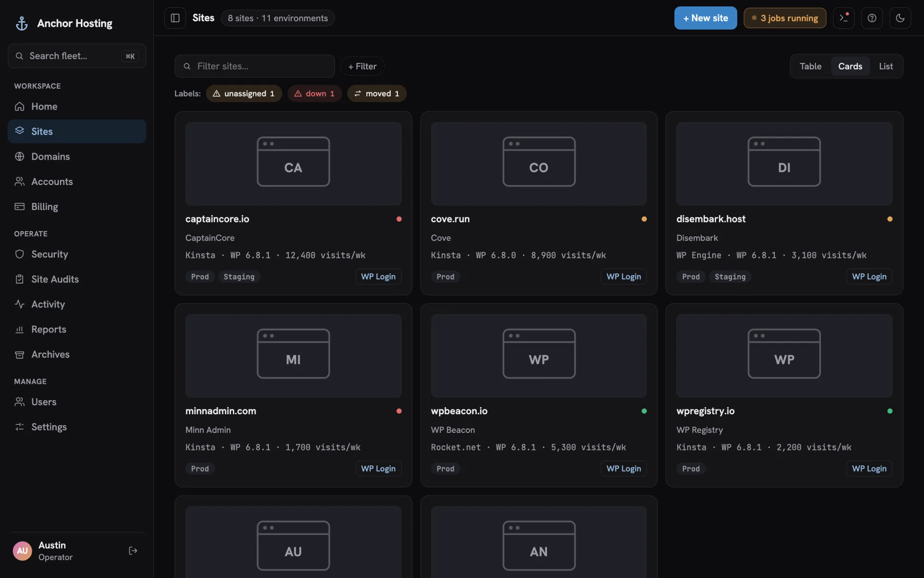Open Site Audits
924x578 pixels.
(77, 279)
